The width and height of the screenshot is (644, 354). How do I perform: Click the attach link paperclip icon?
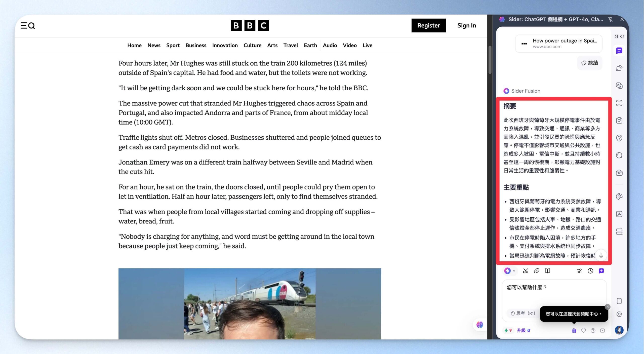click(x=537, y=271)
